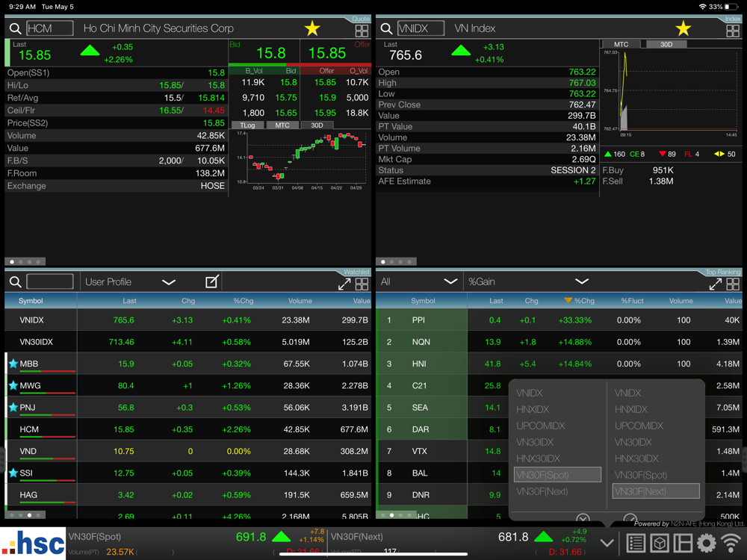Maximize the Top Ranking panel with expand arrows

click(716, 284)
